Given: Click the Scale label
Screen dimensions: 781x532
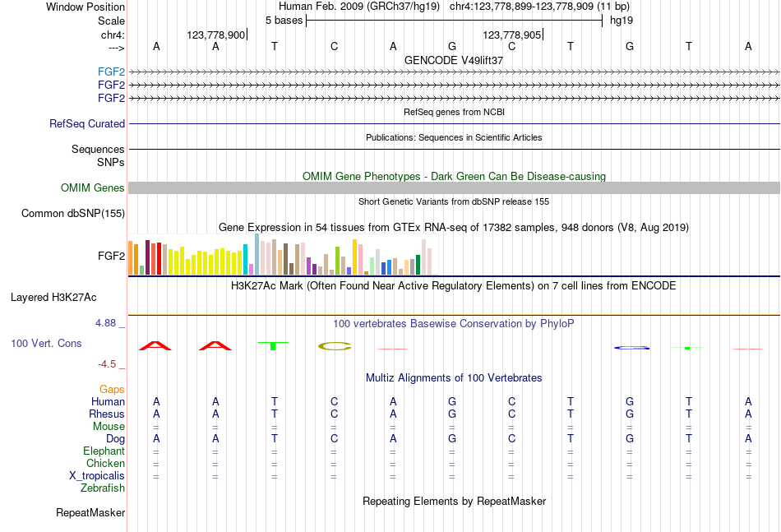Looking at the screenshot, I should coord(111,21).
